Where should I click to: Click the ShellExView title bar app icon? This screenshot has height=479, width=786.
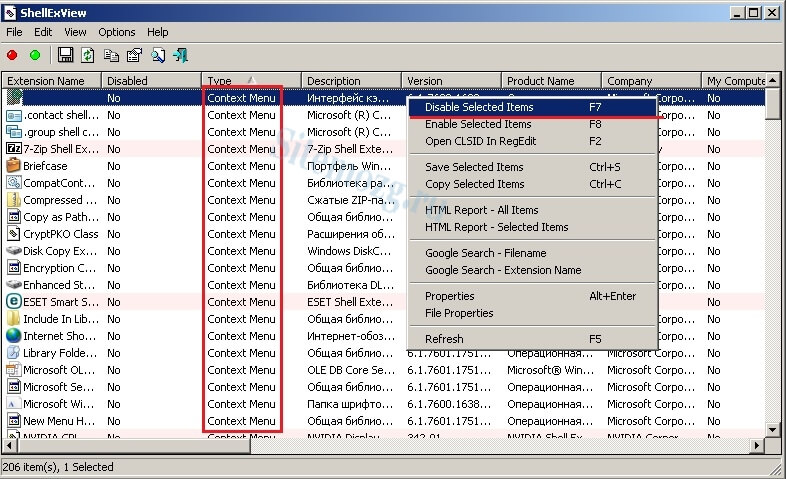click(10, 13)
